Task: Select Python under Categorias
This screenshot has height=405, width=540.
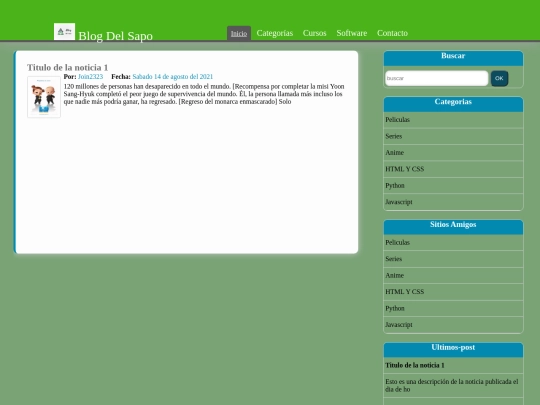Action: tap(453, 186)
